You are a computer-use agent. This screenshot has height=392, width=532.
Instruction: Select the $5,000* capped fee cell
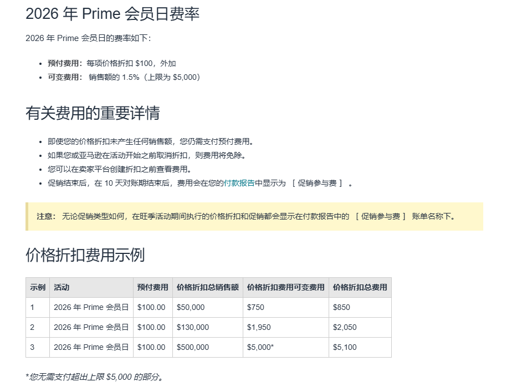(260, 347)
